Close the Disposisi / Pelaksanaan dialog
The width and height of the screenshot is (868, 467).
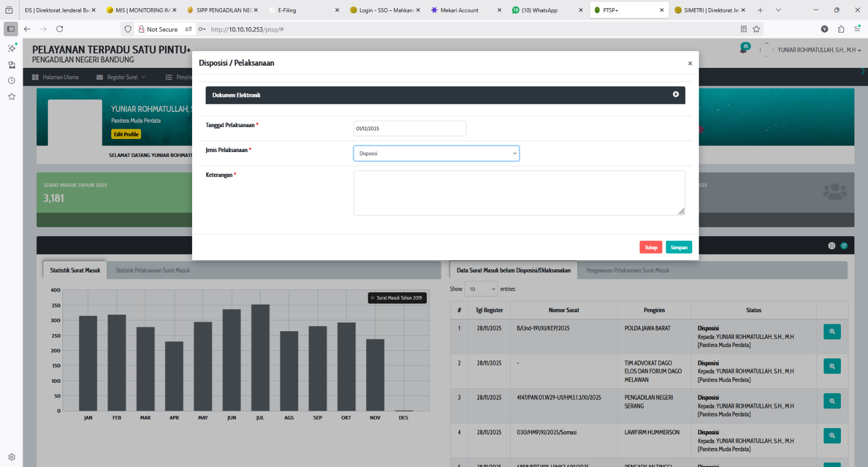pyautogui.click(x=690, y=64)
